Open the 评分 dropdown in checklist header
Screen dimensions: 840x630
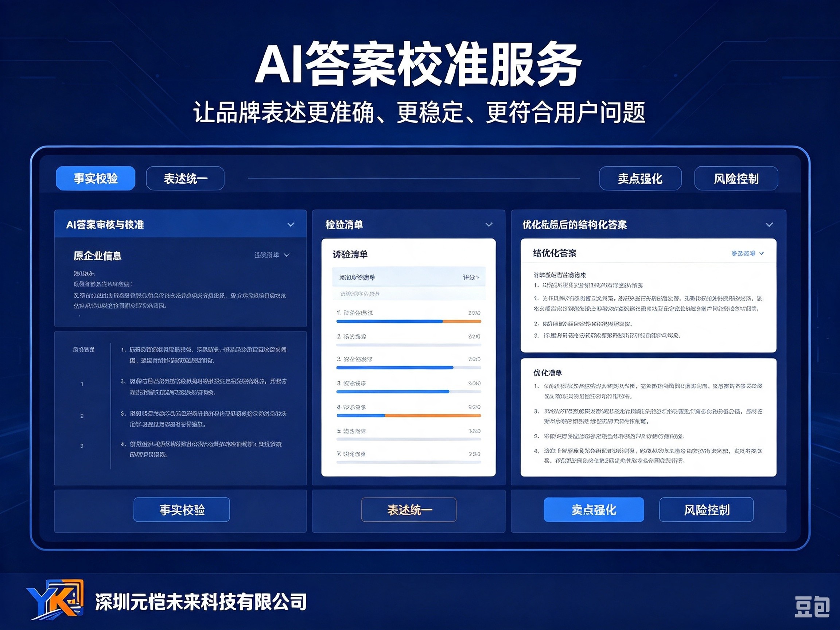click(471, 277)
